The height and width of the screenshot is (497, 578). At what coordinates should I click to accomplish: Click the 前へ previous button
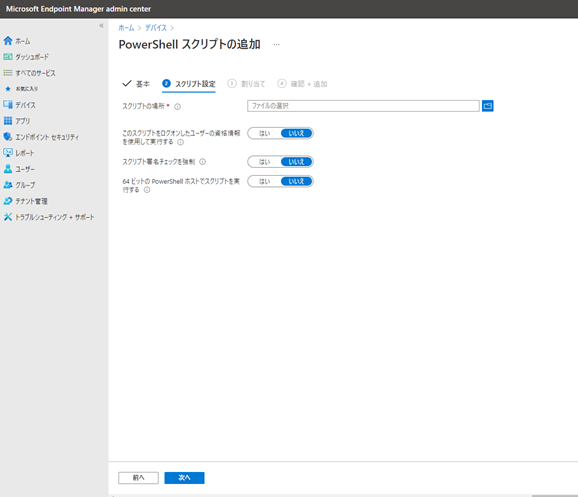[x=138, y=478]
